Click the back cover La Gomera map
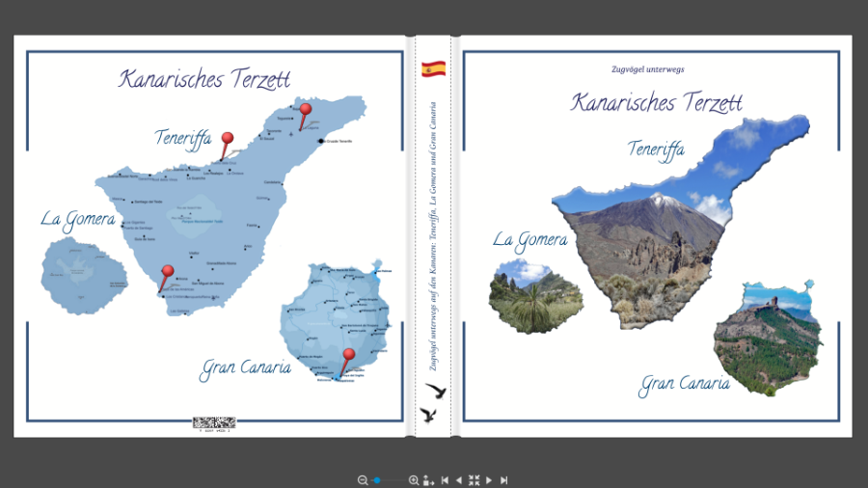 coord(84,276)
